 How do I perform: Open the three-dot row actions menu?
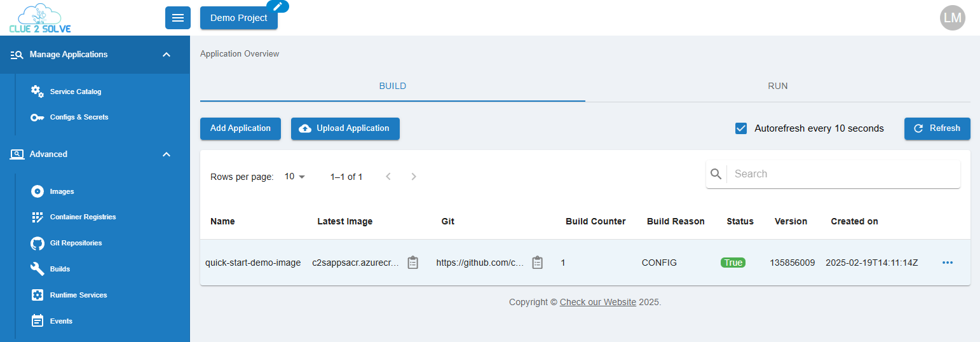(948, 263)
